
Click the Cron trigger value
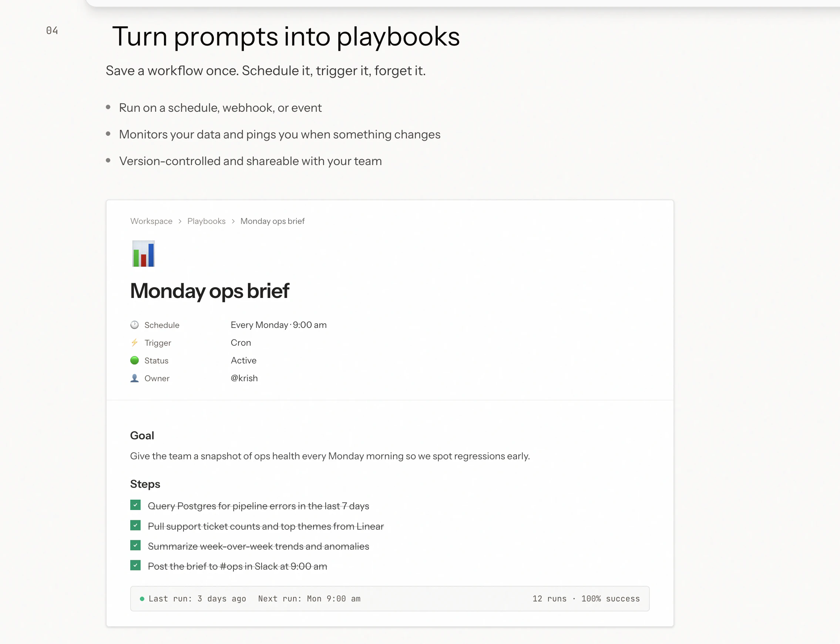pyautogui.click(x=241, y=343)
